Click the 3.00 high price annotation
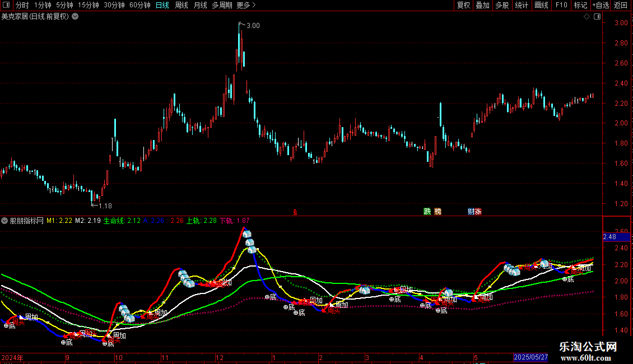This screenshot has width=633, height=364. (x=253, y=26)
